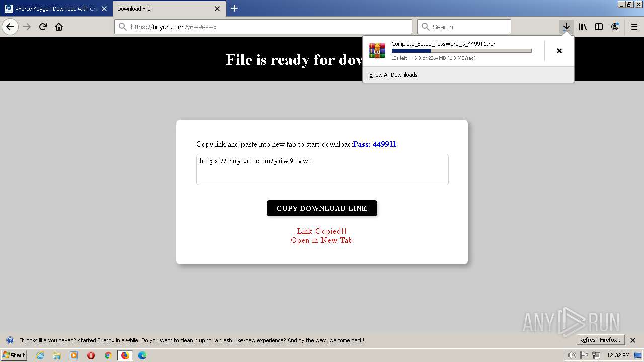
Task: Click the Open in New Tab text
Action: (x=322, y=240)
